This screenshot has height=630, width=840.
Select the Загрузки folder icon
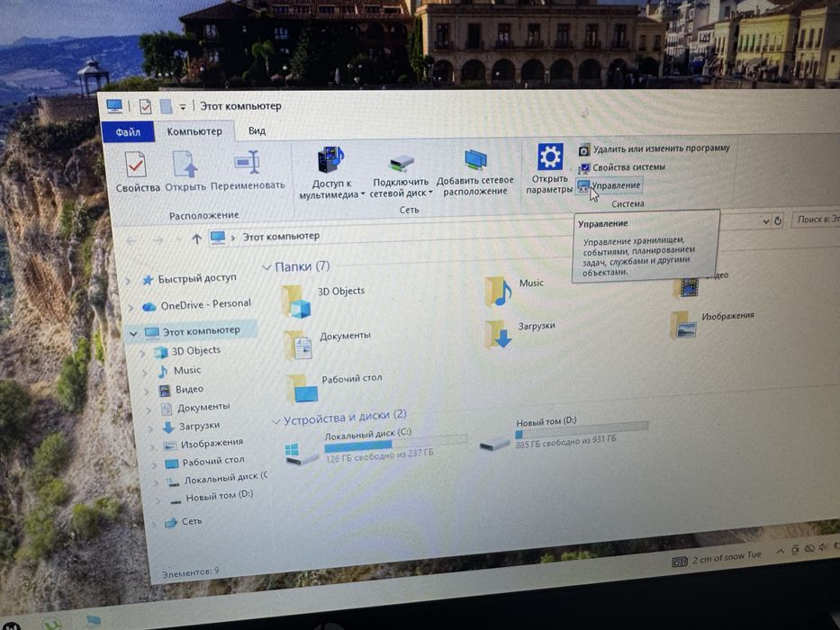[x=497, y=335]
